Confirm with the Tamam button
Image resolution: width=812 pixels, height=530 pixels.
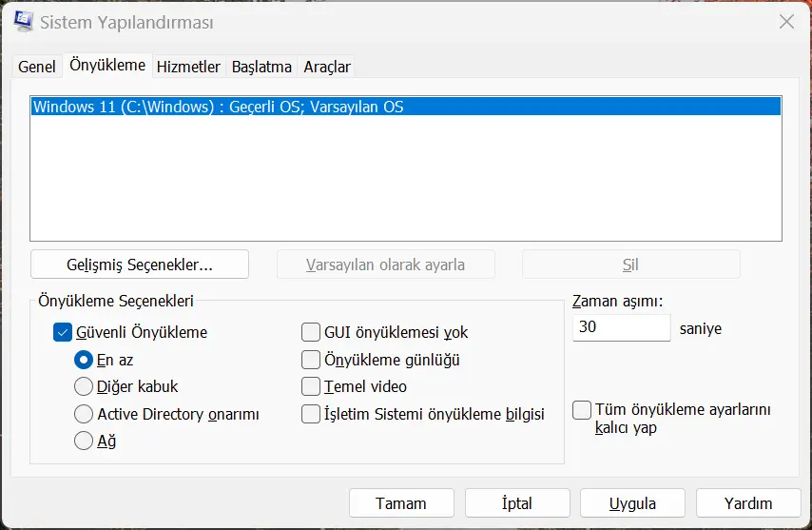pyautogui.click(x=401, y=503)
